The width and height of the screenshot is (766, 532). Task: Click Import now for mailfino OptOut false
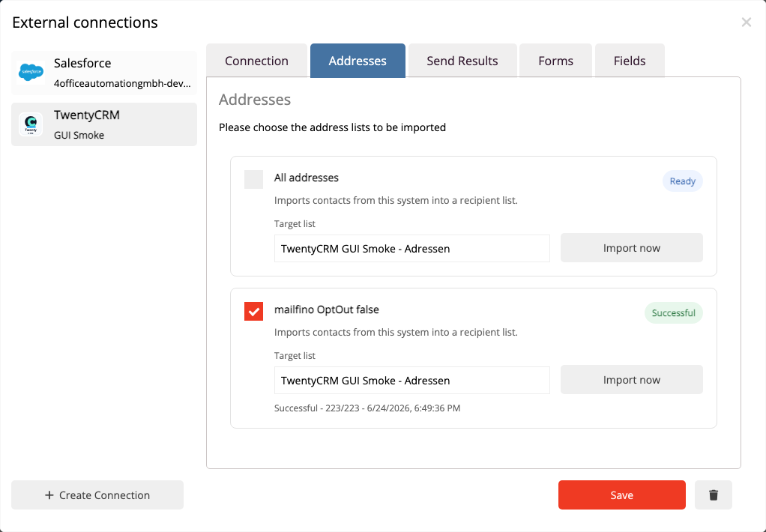coord(632,380)
